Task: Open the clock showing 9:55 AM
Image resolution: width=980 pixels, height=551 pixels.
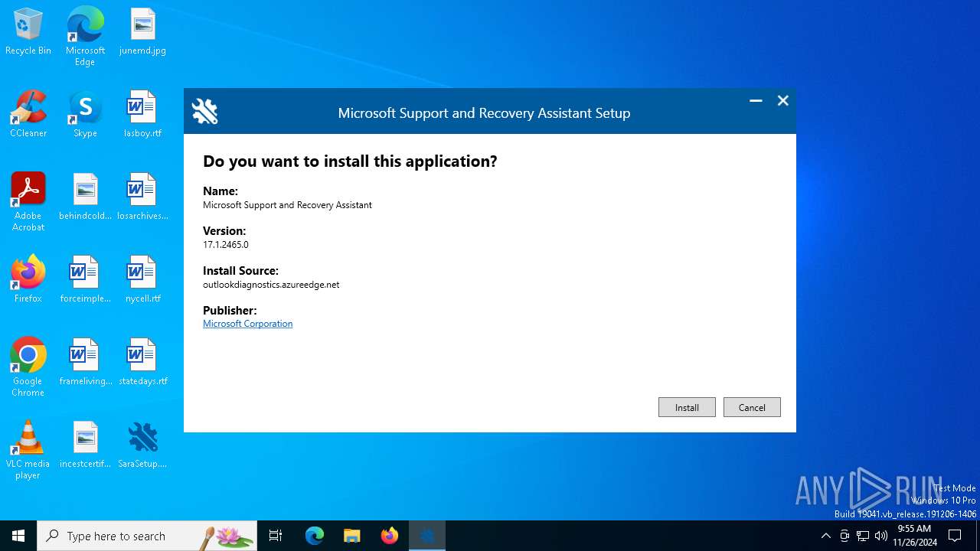Action: pyautogui.click(x=915, y=536)
